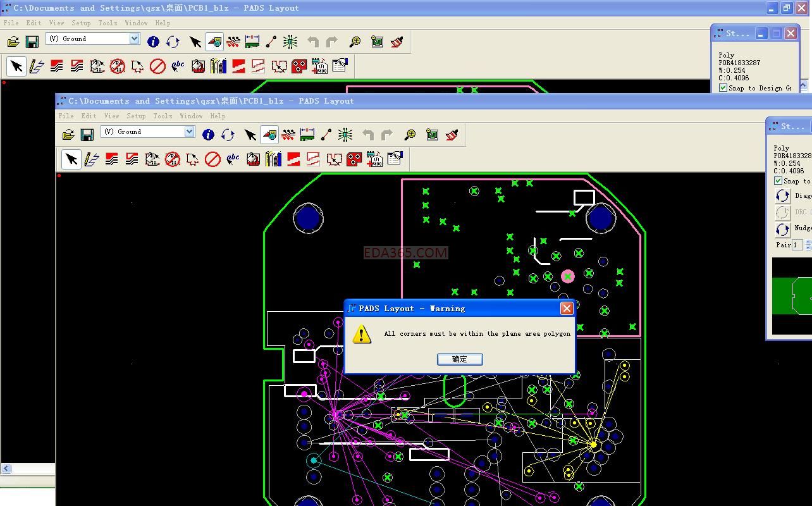This screenshot has width=812, height=506.
Task: Toggle the Diagonal mode button in status panel
Action: point(782,196)
